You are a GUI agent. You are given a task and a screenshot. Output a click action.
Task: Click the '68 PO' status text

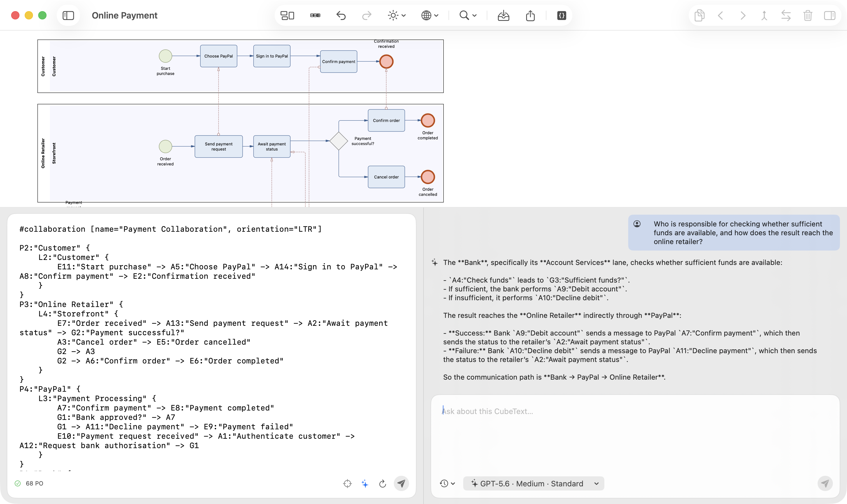34,483
